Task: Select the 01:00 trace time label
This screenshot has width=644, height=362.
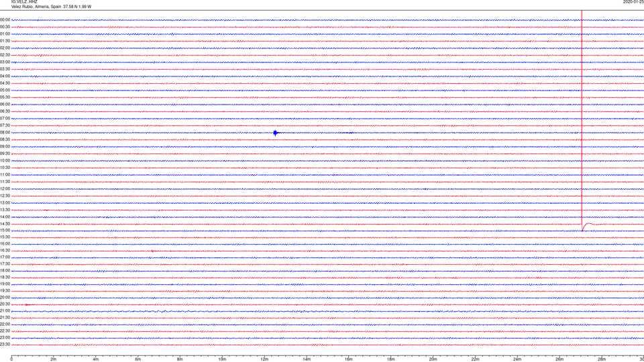Action: [5, 34]
